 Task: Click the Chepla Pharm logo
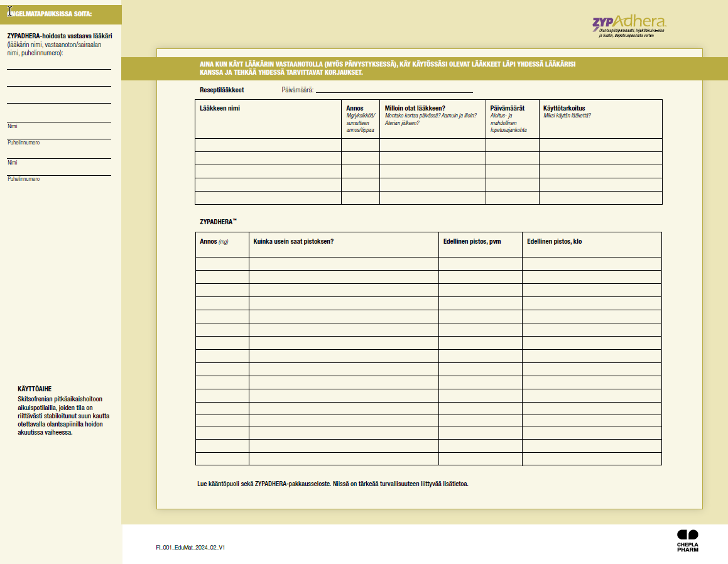tap(688, 541)
